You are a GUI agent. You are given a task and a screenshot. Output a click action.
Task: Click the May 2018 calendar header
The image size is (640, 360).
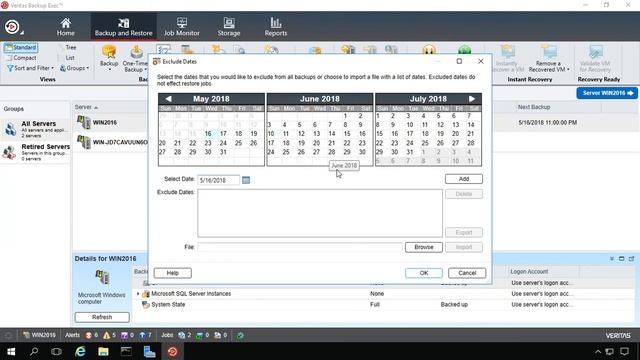coord(211,99)
